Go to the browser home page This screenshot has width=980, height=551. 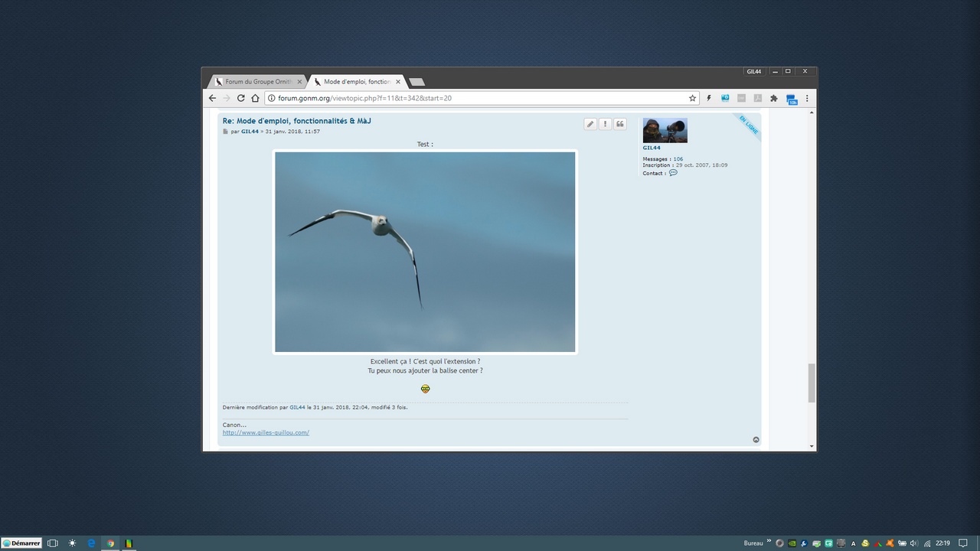pyautogui.click(x=255, y=98)
